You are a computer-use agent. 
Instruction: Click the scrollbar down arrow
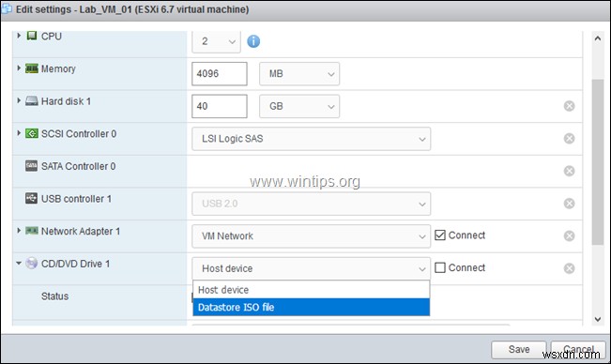(x=598, y=319)
